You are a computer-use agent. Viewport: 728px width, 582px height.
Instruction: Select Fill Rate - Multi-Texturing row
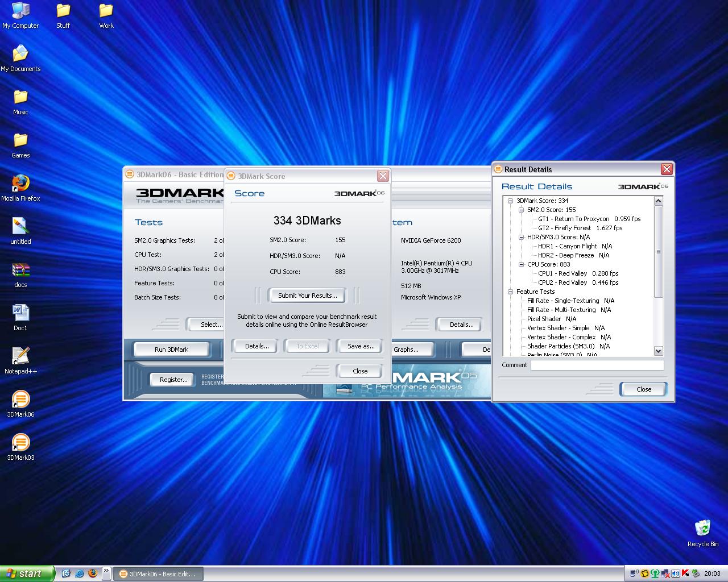569,310
